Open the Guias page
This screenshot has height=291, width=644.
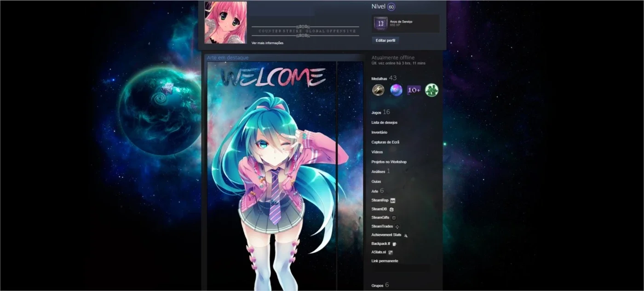376,181
